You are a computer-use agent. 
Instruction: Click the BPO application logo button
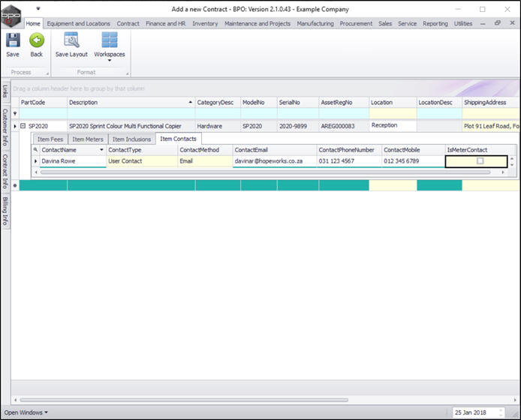(x=11, y=16)
